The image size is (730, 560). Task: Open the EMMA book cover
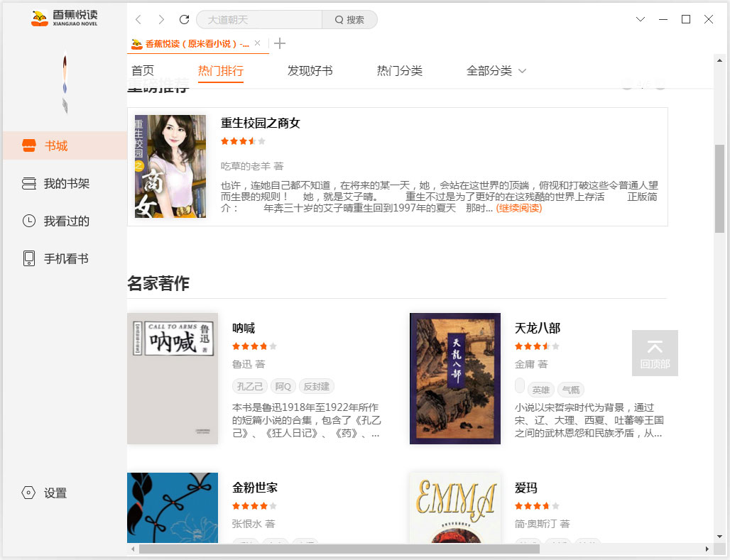pyautogui.click(x=455, y=508)
